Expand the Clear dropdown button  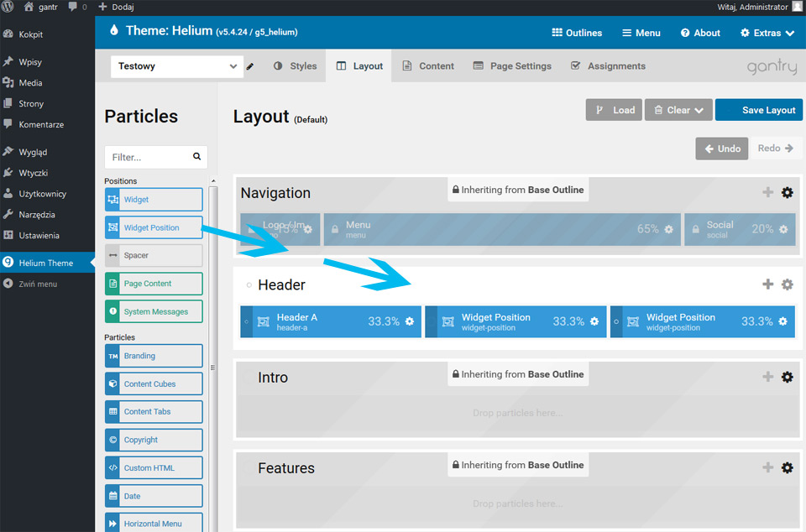pos(678,110)
